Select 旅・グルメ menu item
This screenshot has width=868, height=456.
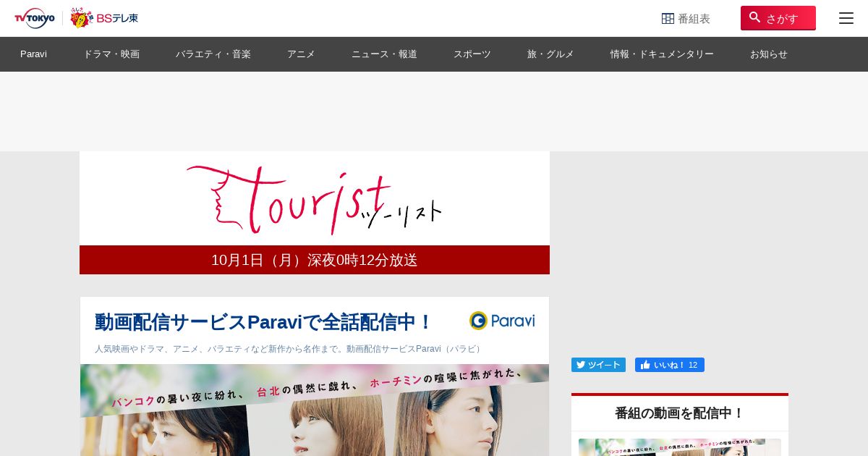pos(550,54)
